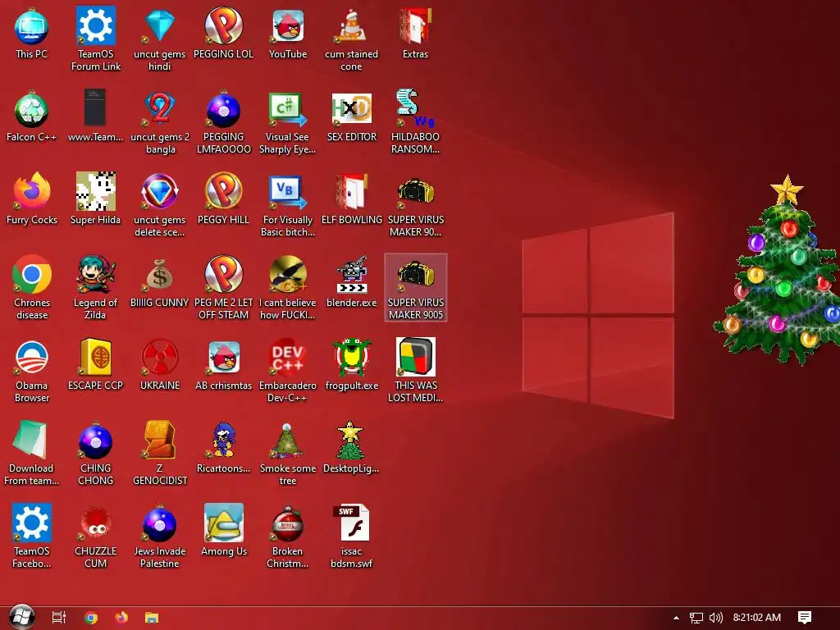Open the network status tray icon
This screenshot has height=630, width=840.
point(696,618)
